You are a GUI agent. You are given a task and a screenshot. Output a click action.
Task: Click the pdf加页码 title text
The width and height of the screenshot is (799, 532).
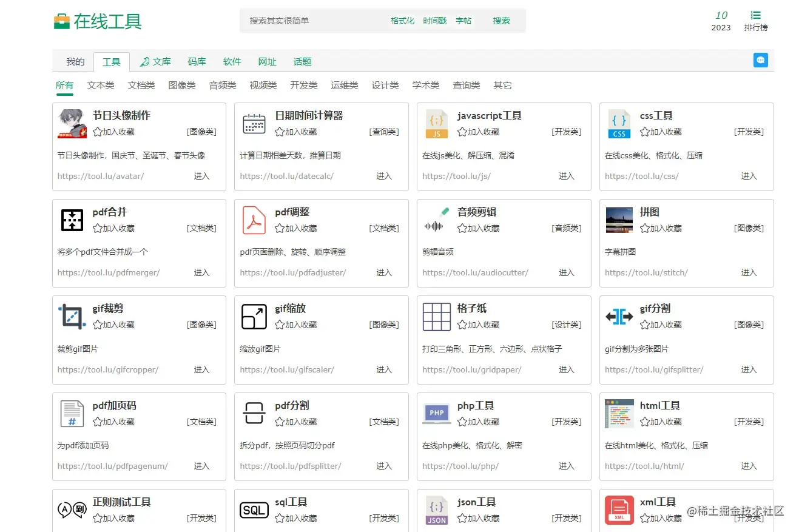(x=114, y=405)
